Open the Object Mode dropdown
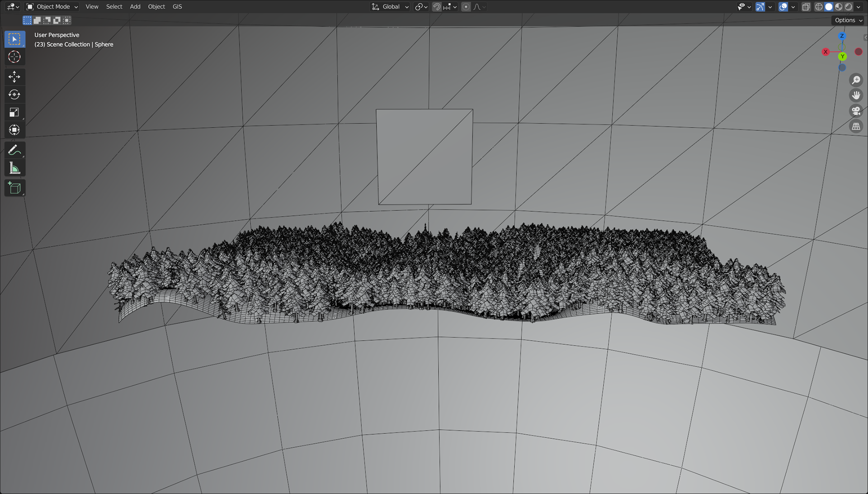This screenshot has height=494, width=868. point(52,7)
